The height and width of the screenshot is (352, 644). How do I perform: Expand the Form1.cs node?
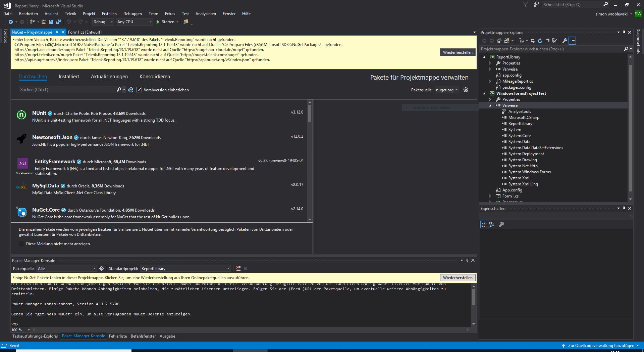click(x=490, y=196)
